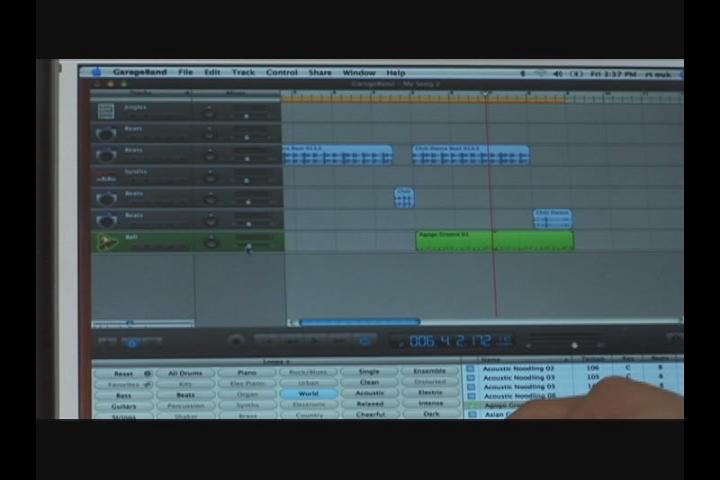Click the green Bell track instrument icon
The image size is (720, 480).
coord(107,242)
